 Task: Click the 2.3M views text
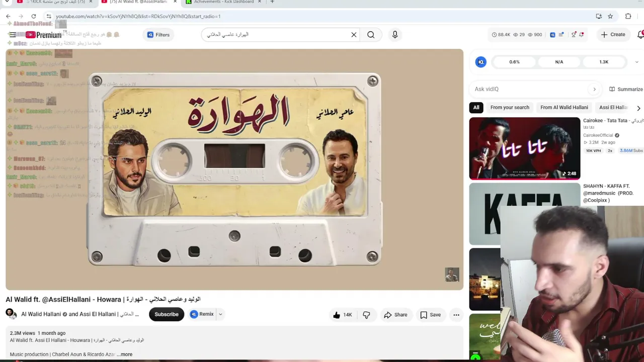23,333
